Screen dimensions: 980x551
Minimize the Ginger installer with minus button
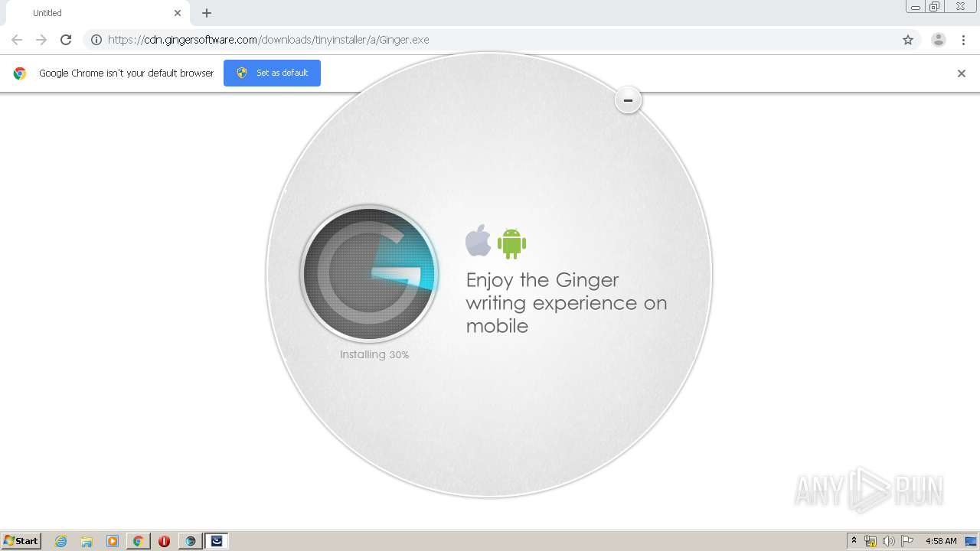coord(628,100)
